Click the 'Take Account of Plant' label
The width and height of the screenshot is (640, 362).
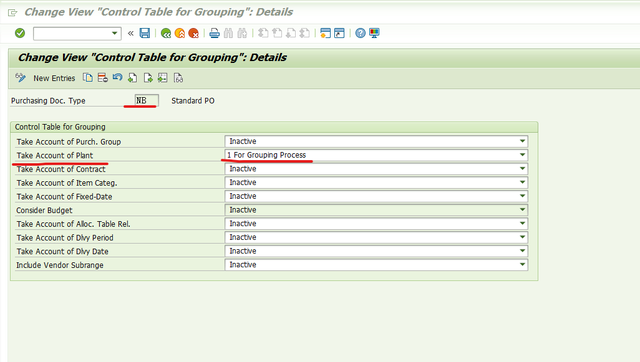[x=55, y=155]
